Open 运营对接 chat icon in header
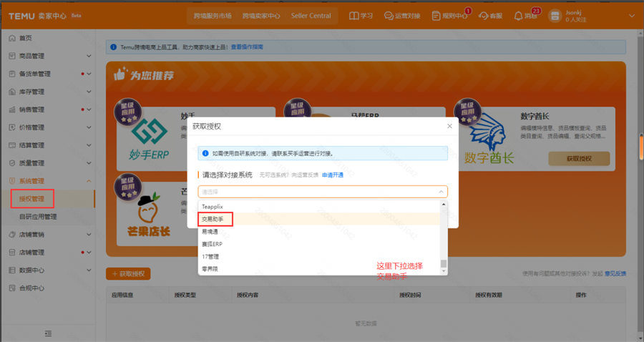644x342 pixels. click(389, 16)
